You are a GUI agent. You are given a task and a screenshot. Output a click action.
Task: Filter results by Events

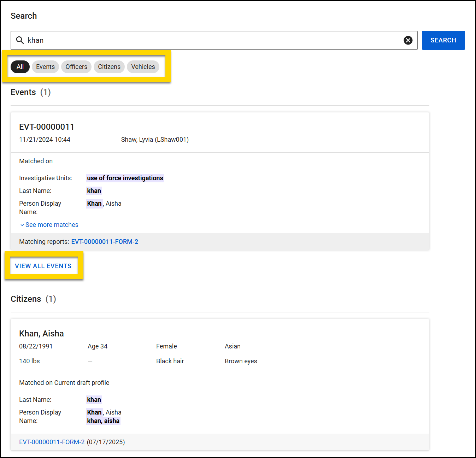(45, 66)
